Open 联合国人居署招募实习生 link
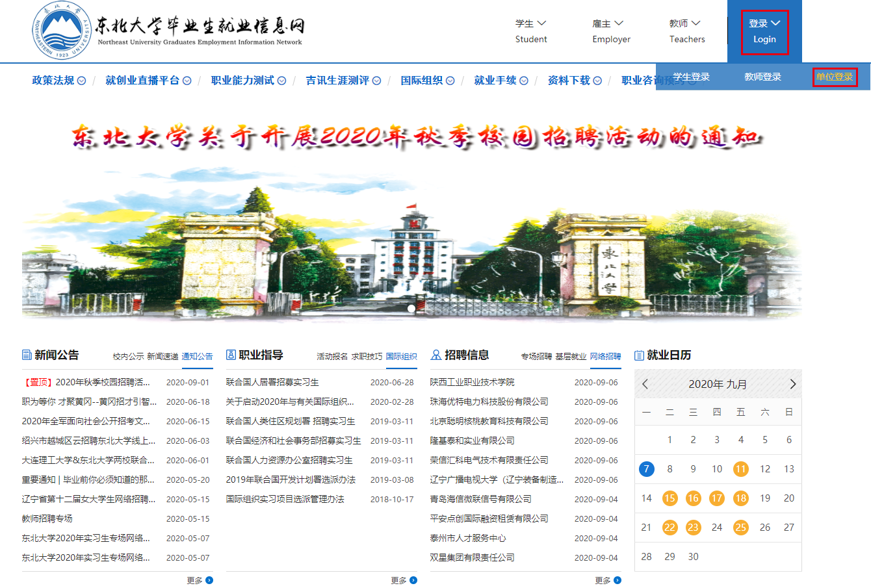Image resolution: width=871 pixels, height=588 pixels. coord(272,382)
